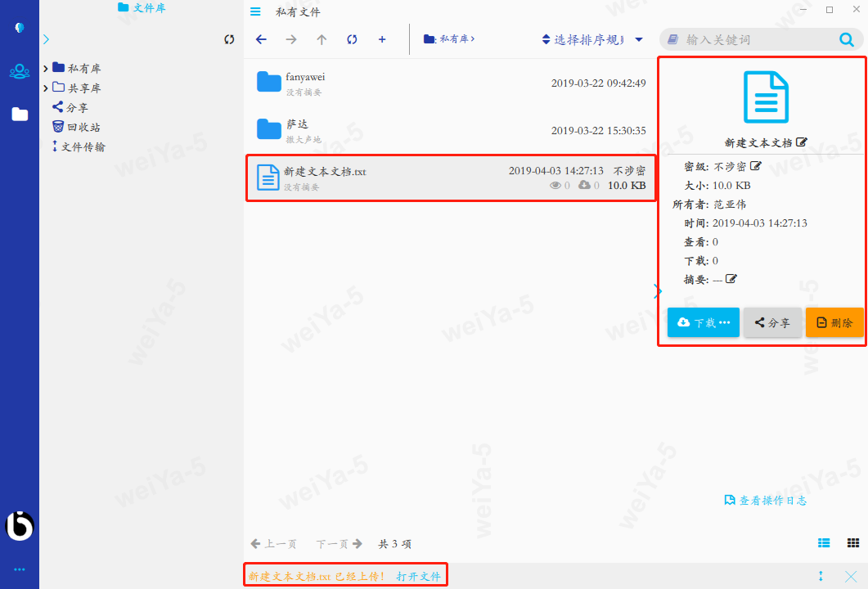
Task: Collapse the details panel chevron
Action: tap(658, 292)
